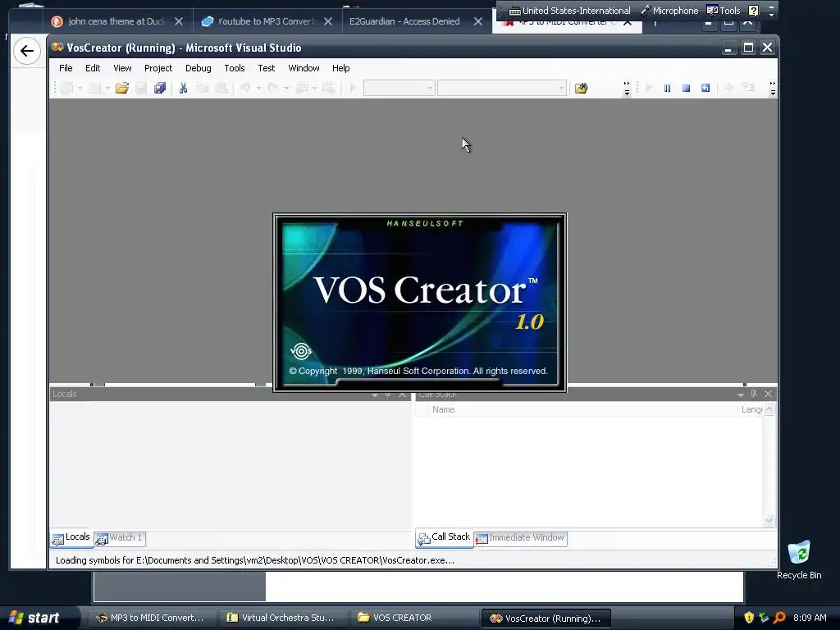This screenshot has width=840, height=630.
Task: Open the Undo history dropdown arrow
Action: tap(258, 88)
